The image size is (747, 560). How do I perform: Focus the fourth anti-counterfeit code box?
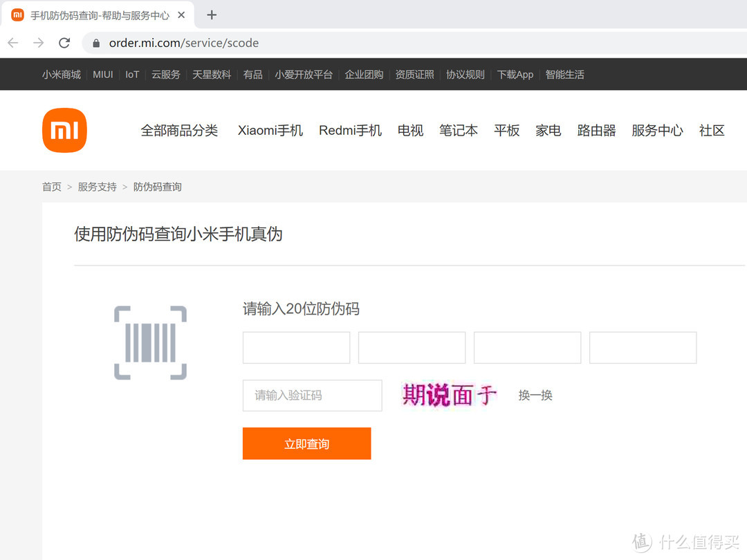coord(643,348)
